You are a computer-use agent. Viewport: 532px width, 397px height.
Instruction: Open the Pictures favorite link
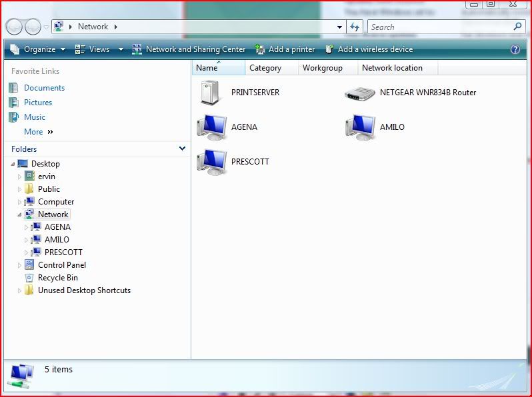[x=38, y=103]
